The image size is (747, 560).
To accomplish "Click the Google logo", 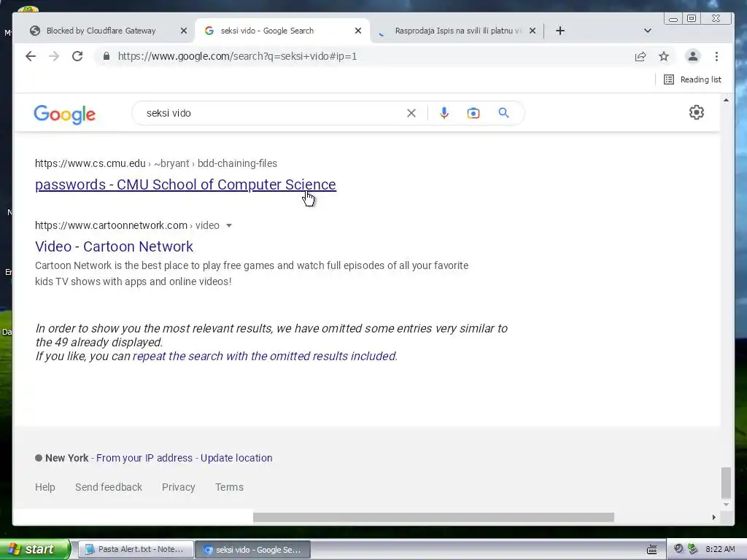I will click(65, 114).
